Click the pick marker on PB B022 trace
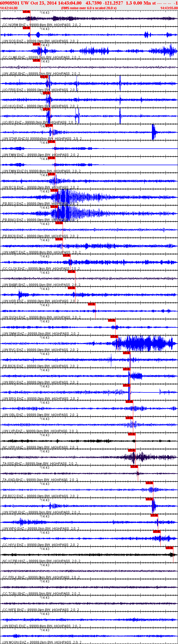178x644 pixels. pyautogui.click(x=150, y=483)
